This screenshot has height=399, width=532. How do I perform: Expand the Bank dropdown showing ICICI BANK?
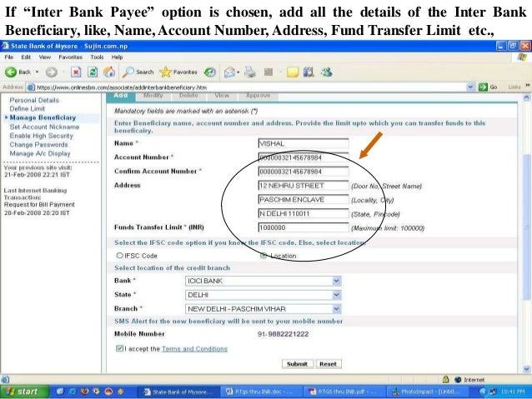click(336, 281)
